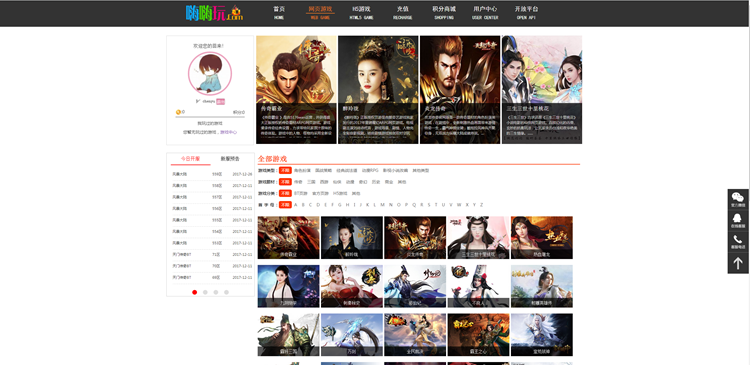
Task: Open 醉玲珑 game thumbnail in grid
Action: (x=352, y=237)
